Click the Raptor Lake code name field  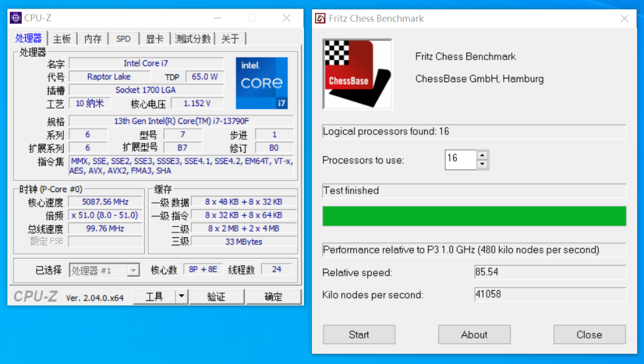pos(109,76)
